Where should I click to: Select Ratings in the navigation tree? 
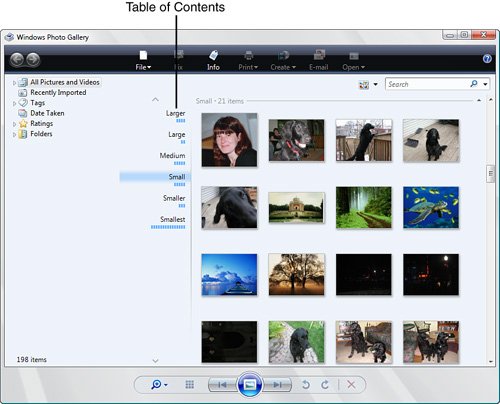pyautogui.click(x=41, y=123)
